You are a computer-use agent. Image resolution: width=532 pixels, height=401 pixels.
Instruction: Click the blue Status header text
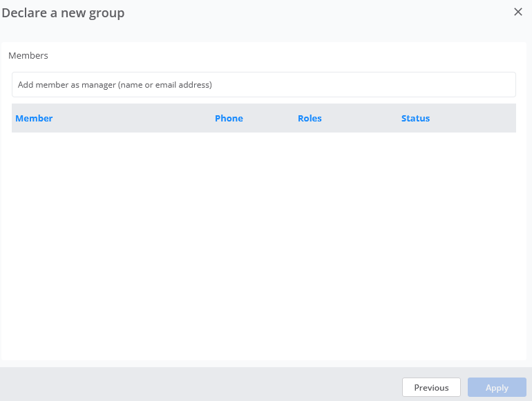point(416,118)
